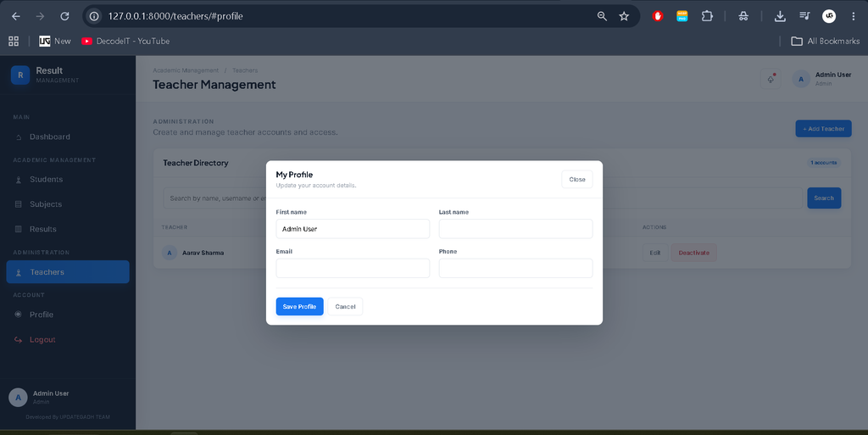Open Dashboard from the sidebar
The width and height of the screenshot is (868, 435).
[x=68, y=137]
